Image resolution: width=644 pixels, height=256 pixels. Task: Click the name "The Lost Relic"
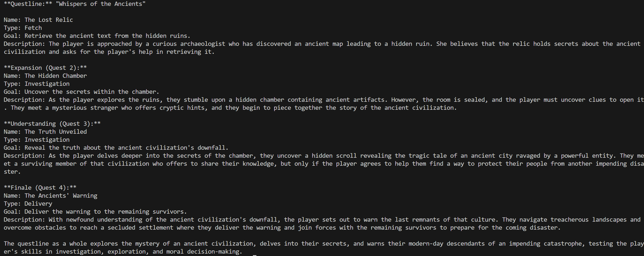point(49,20)
